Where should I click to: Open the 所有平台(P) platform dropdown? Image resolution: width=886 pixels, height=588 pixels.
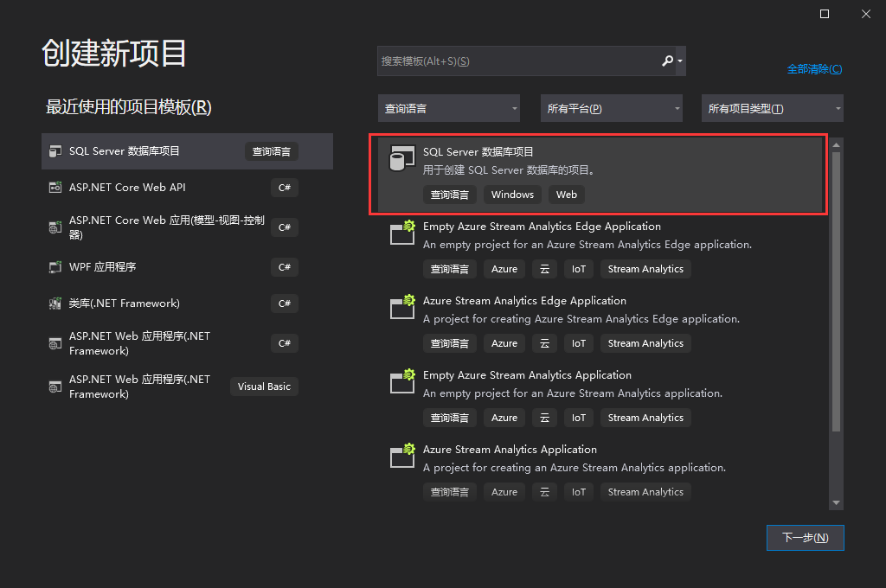[612, 108]
